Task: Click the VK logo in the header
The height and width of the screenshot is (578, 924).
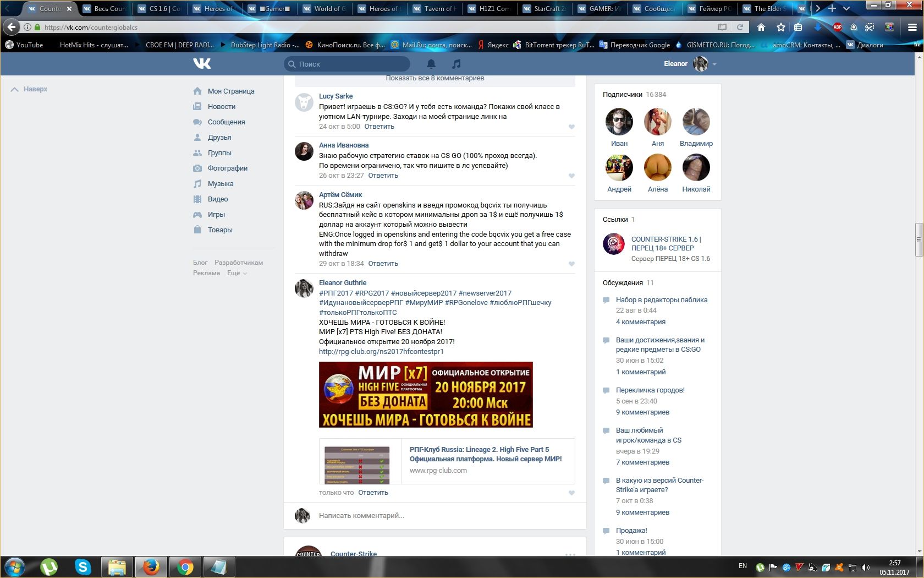Action: (x=202, y=64)
